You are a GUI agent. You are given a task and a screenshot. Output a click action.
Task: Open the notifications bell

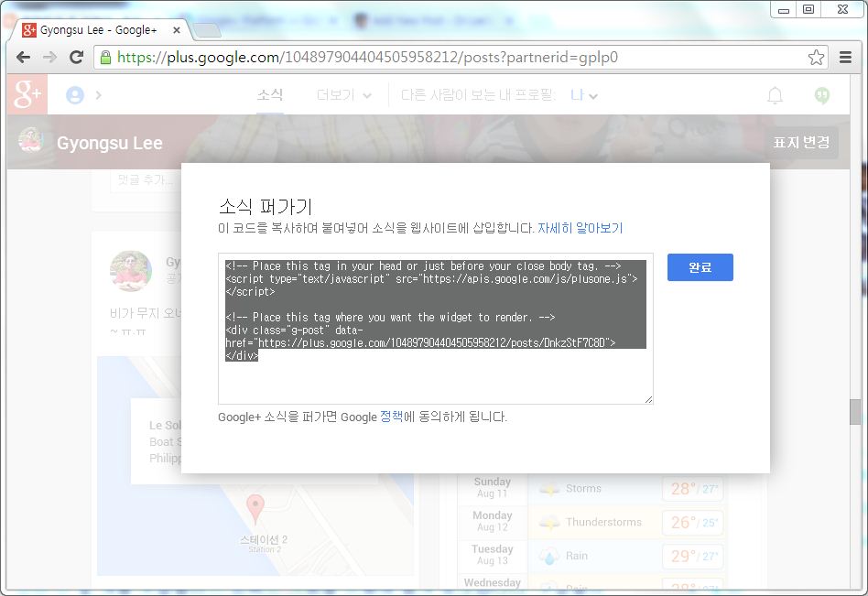pos(775,96)
